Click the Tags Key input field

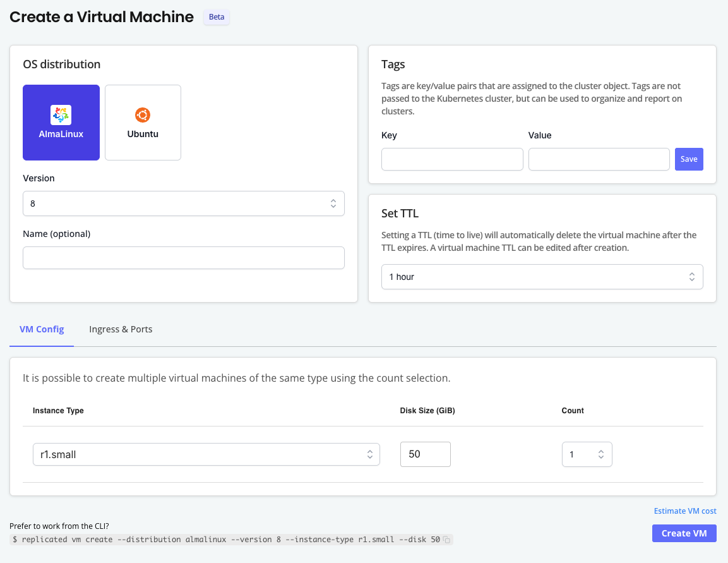pos(452,159)
